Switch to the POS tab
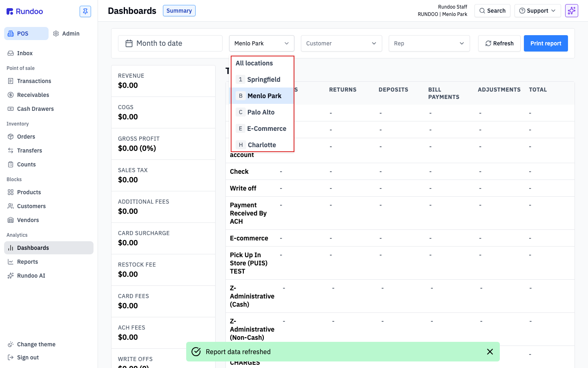This screenshot has width=588, height=368. pyautogui.click(x=26, y=34)
